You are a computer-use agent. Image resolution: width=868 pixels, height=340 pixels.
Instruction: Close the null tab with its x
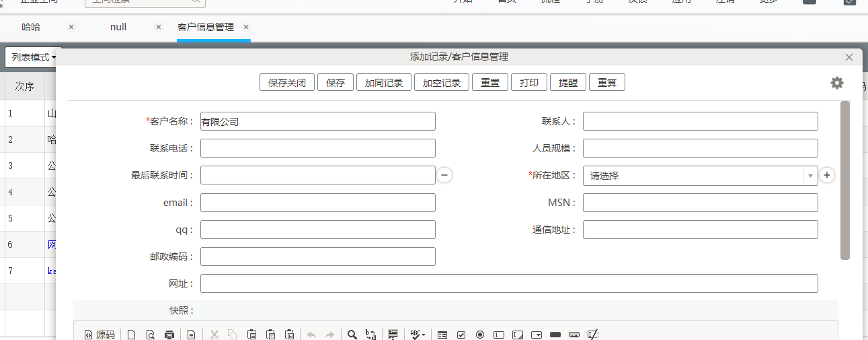point(159,27)
